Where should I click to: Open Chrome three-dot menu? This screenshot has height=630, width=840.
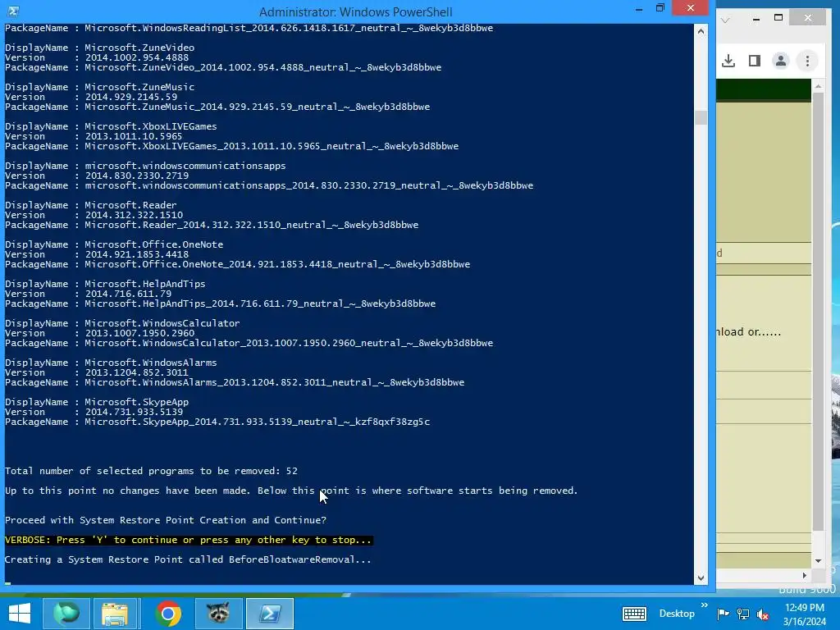[807, 61]
